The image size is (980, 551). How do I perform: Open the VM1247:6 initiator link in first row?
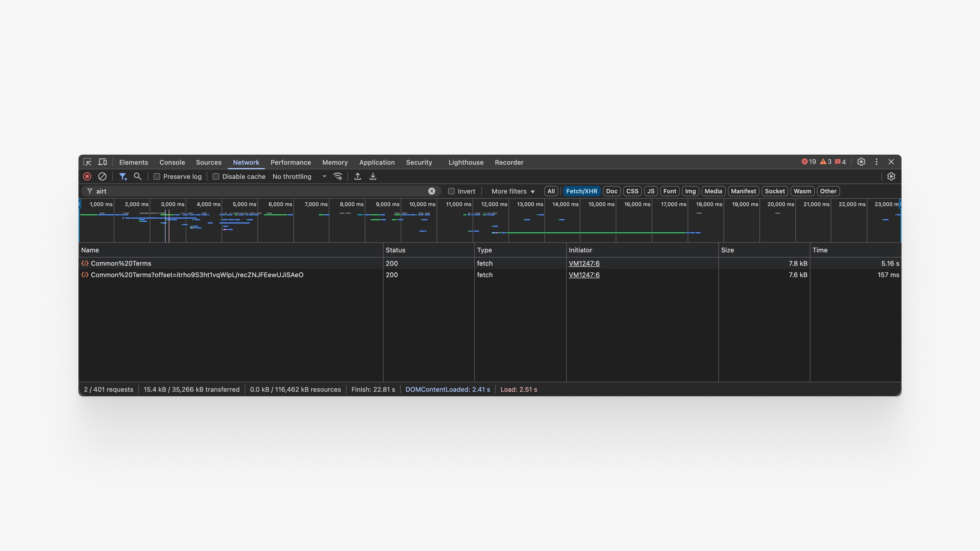[x=584, y=263]
